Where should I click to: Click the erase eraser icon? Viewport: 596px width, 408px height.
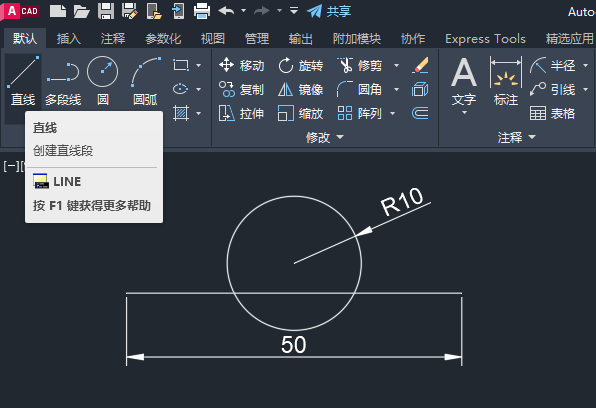[420, 65]
